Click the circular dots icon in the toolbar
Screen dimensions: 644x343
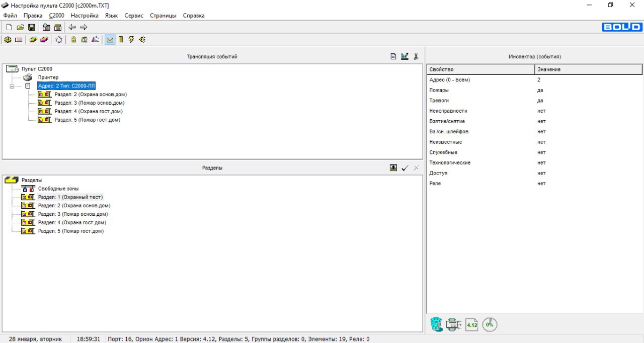pyautogui.click(x=59, y=40)
